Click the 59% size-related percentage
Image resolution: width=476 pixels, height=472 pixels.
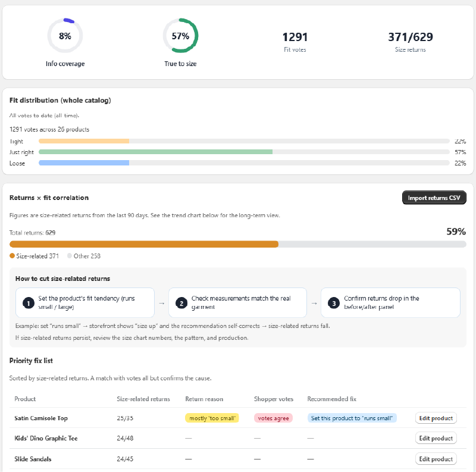click(x=456, y=232)
